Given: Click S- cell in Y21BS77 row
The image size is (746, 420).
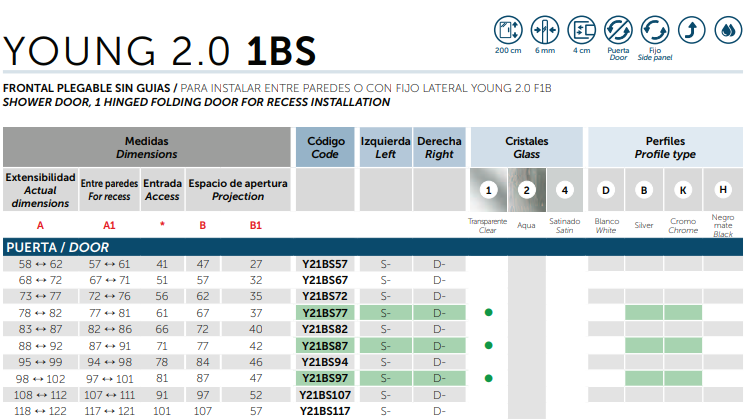Looking at the screenshot, I should (x=385, y=313).
